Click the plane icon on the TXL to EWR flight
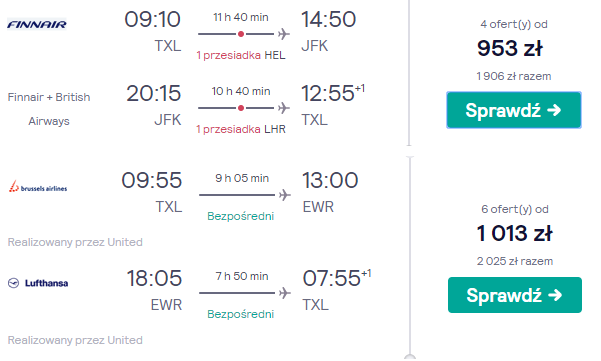This screenshot has height=361, width=601. 285,195
